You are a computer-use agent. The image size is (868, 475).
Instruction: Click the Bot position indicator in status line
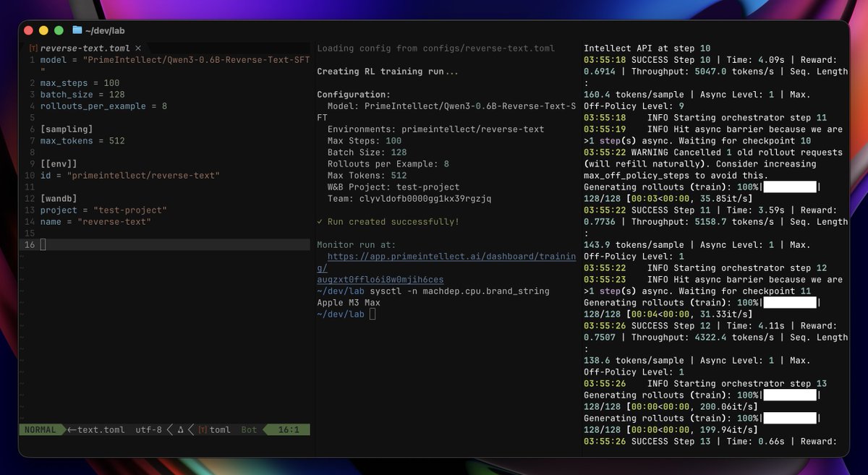(x=249, y=429)
